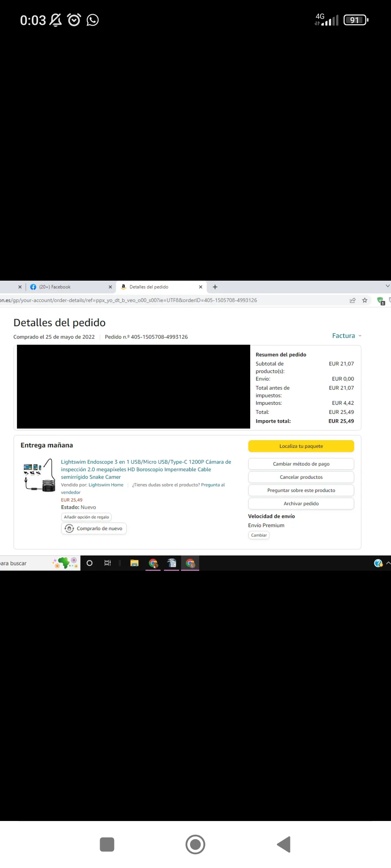The height and width of the screenshot is (868, 391).
Task: Open the active Chrome window in taskbar
Action: (x=190, y=563)
